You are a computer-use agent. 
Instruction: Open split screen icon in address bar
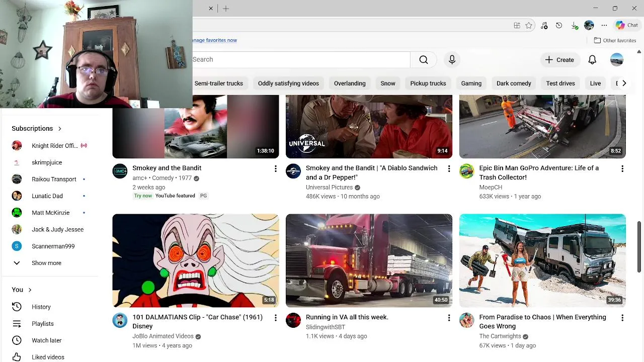tap(517, 25)
